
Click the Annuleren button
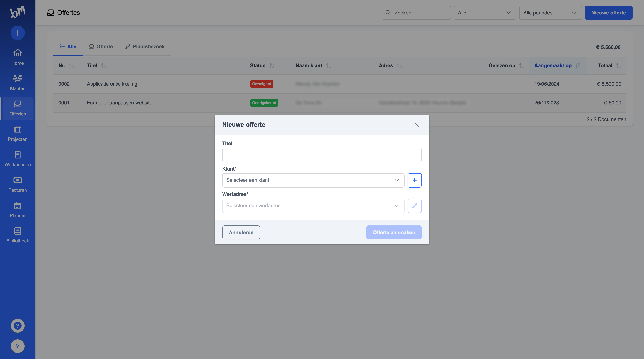coord(241,232)
